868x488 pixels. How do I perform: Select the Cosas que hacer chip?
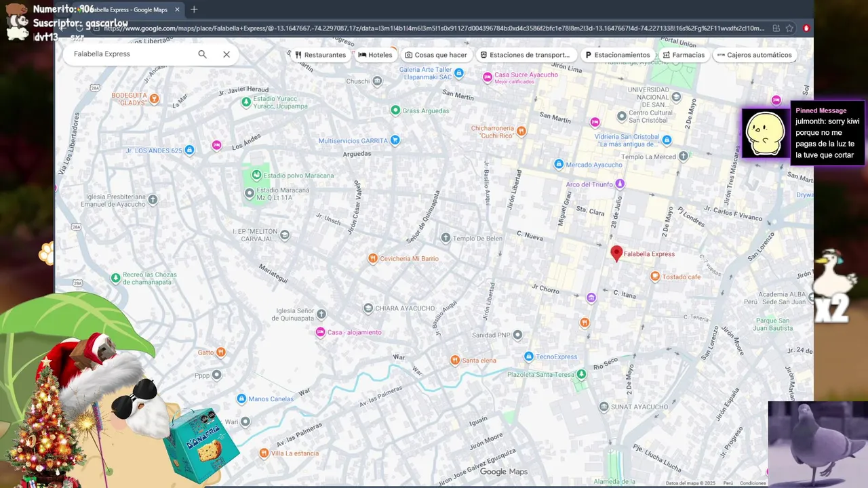(x=436, y=55)
